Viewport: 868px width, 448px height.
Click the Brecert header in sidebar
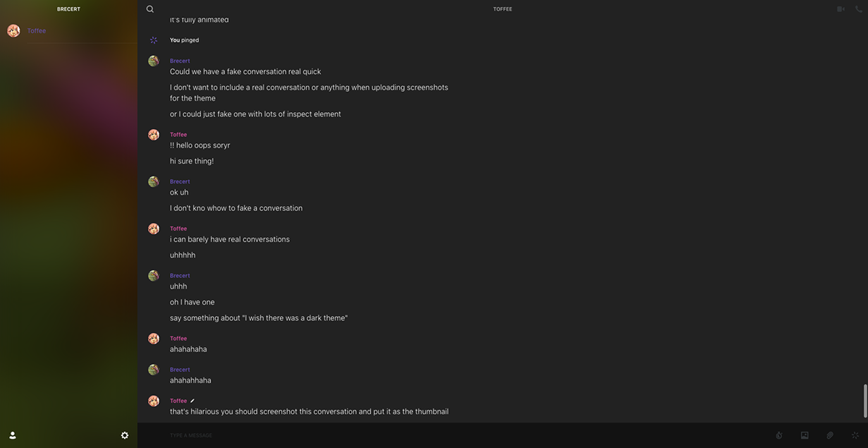click(68, 9)
